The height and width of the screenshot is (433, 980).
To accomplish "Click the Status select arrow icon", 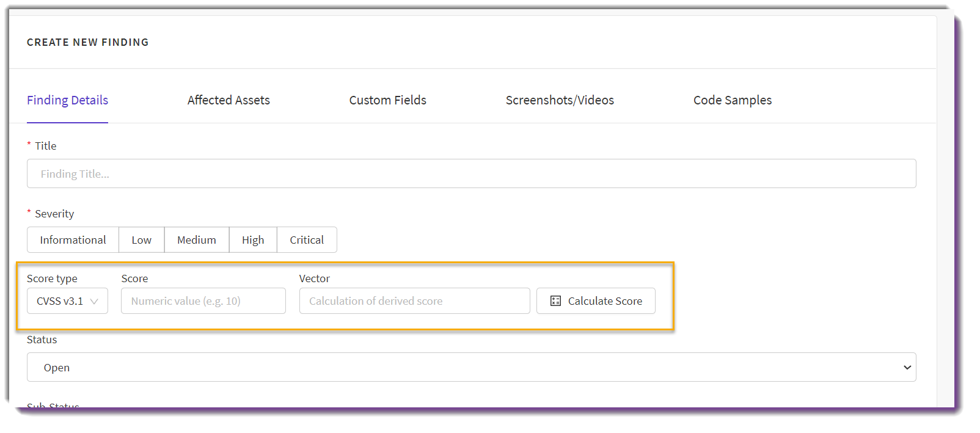I will click(907, 368).
